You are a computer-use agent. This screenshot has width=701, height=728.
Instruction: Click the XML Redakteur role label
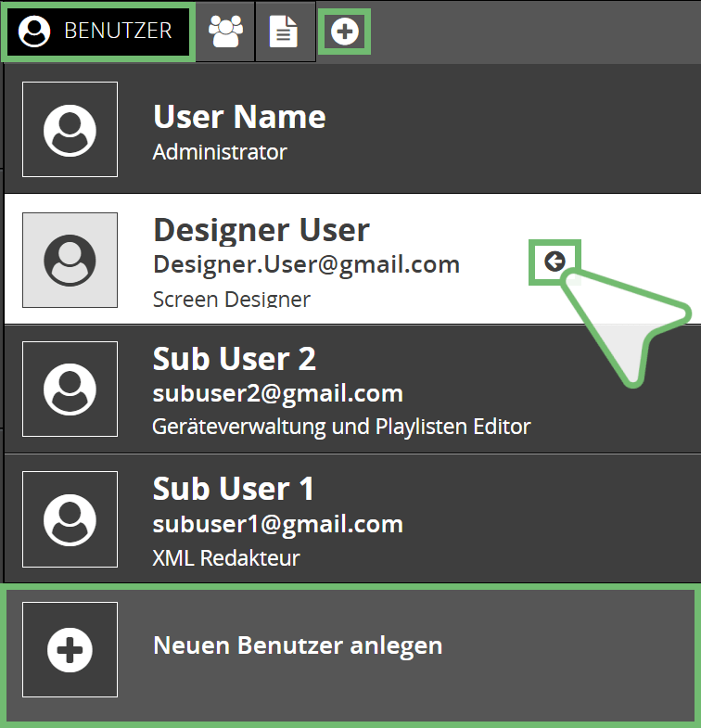coord(226,557)
